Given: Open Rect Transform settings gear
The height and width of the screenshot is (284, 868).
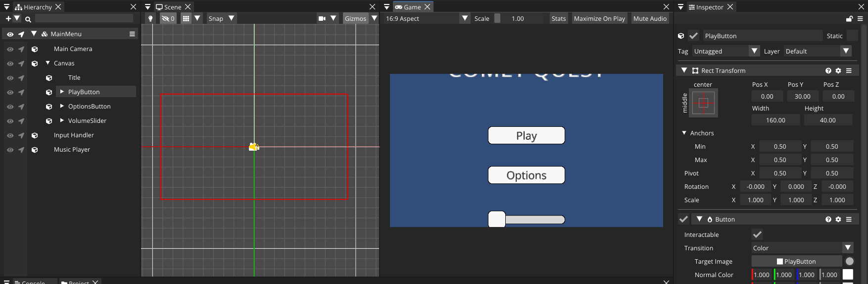Looking at the screenshot, I should pos(838,70).
